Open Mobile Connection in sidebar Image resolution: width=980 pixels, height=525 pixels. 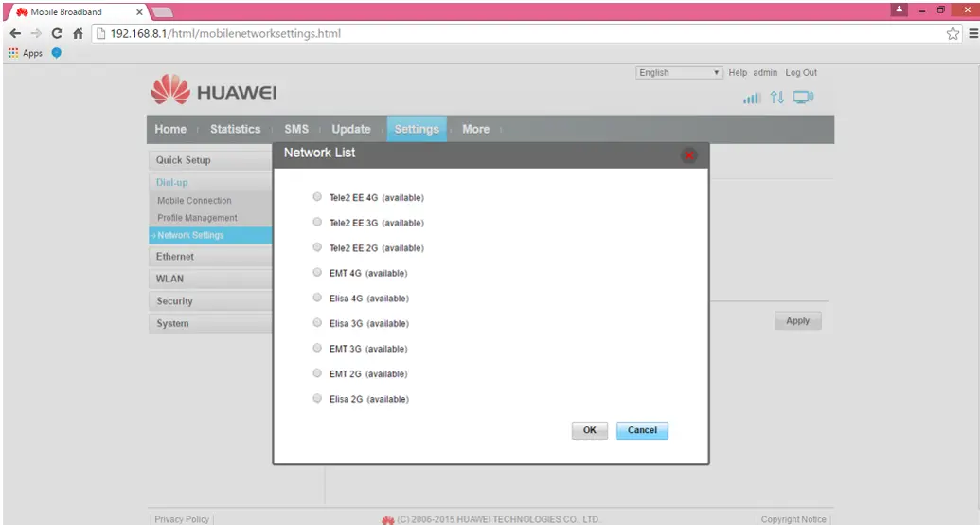(194, 200)
